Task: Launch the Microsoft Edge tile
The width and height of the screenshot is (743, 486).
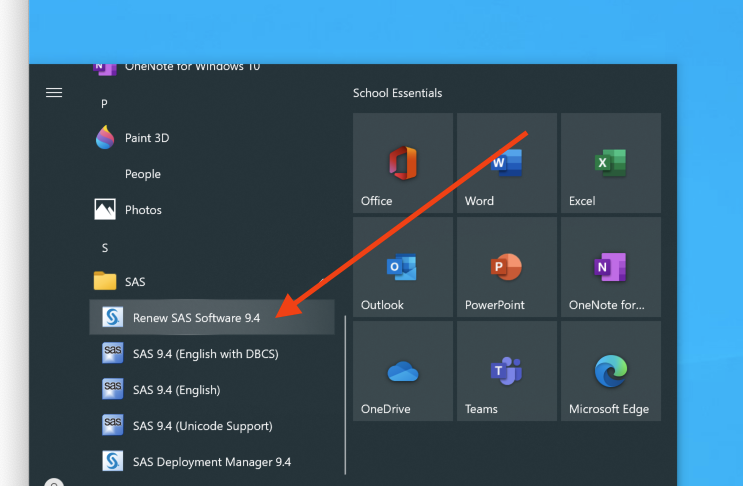Action: tap(610, 371)
